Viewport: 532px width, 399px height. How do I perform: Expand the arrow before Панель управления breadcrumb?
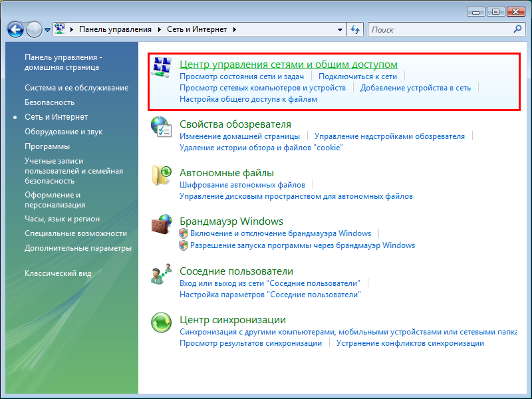coord(72,29)
